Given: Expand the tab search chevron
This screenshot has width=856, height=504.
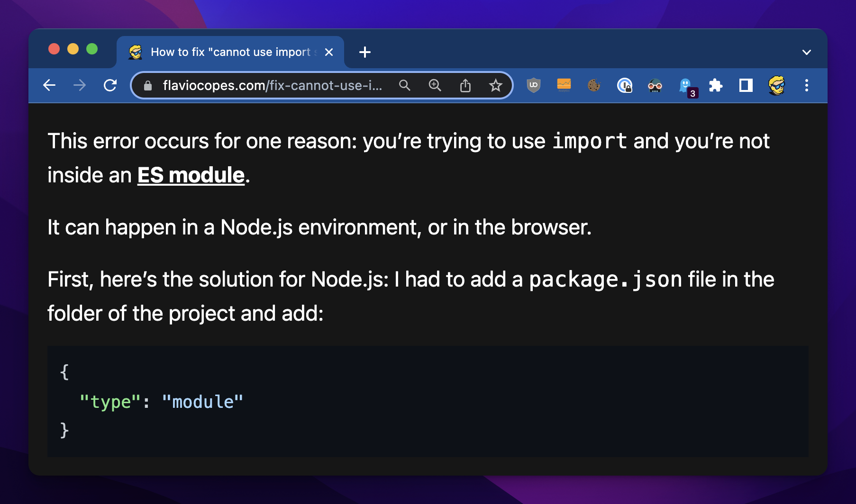Looking at the screenshot, I should pyautogui.click(x=806, y=52).
